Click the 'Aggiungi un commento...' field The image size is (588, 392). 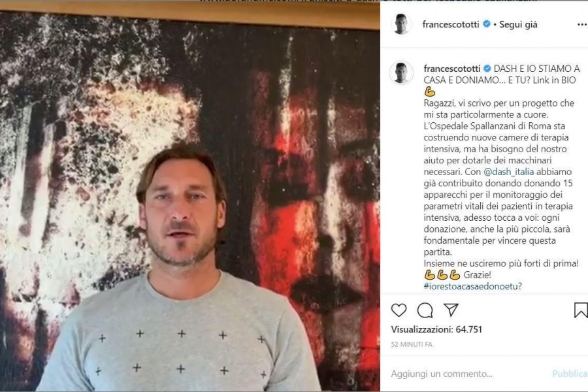442,374
